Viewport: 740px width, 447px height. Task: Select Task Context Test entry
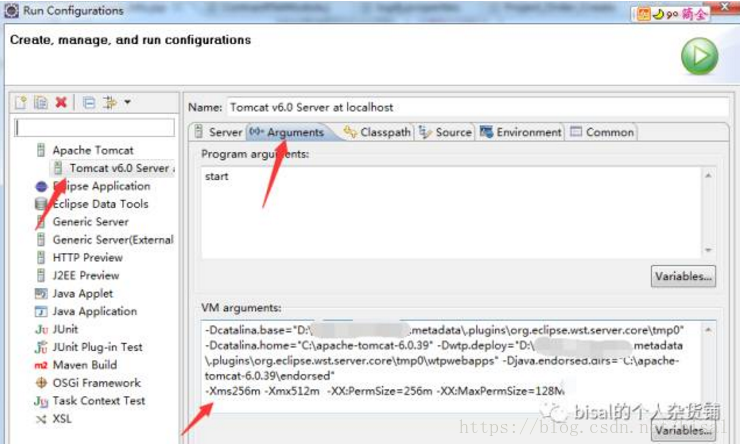[99, 401]
